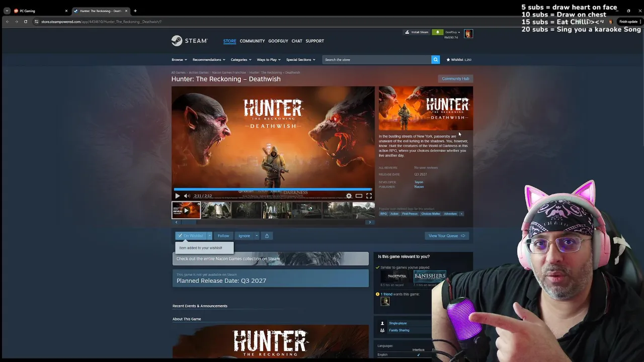Click the Finish update browser button
644x362 pixels.
[628, 22]
